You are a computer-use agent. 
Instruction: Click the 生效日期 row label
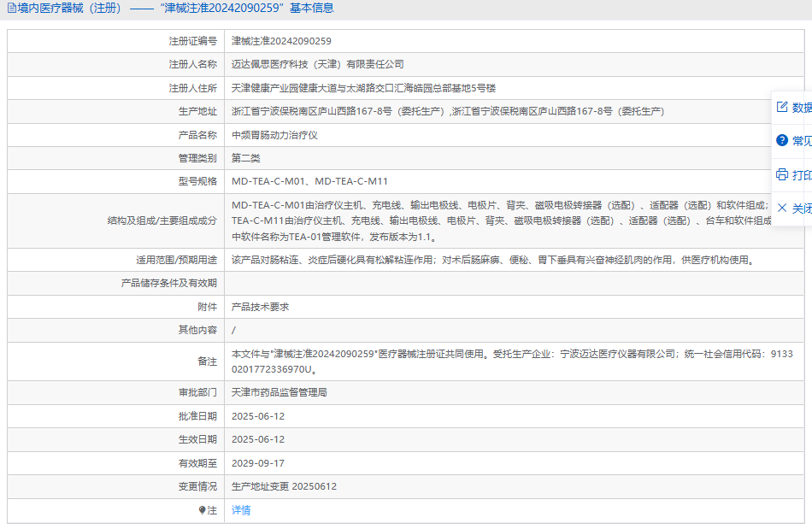[197, 439]
